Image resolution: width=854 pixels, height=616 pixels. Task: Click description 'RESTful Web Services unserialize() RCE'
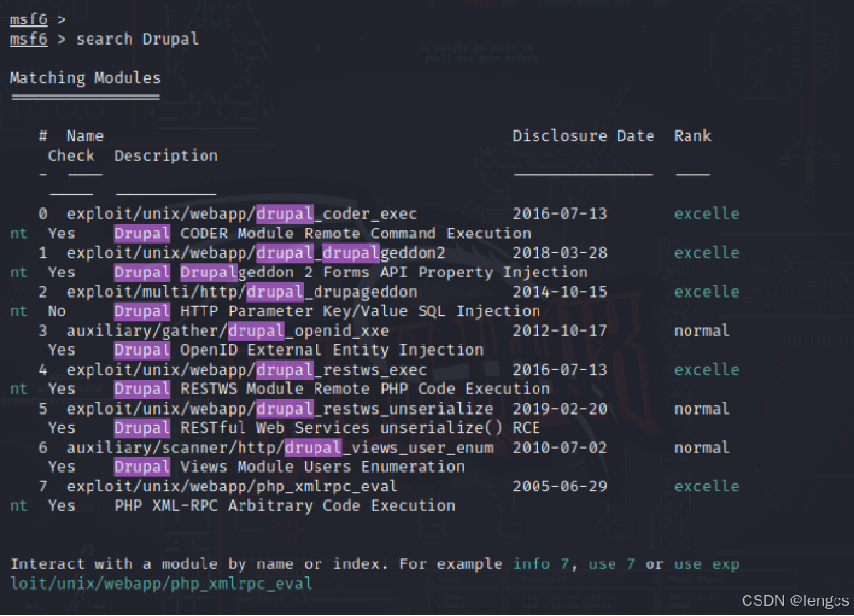click(360, 428)
